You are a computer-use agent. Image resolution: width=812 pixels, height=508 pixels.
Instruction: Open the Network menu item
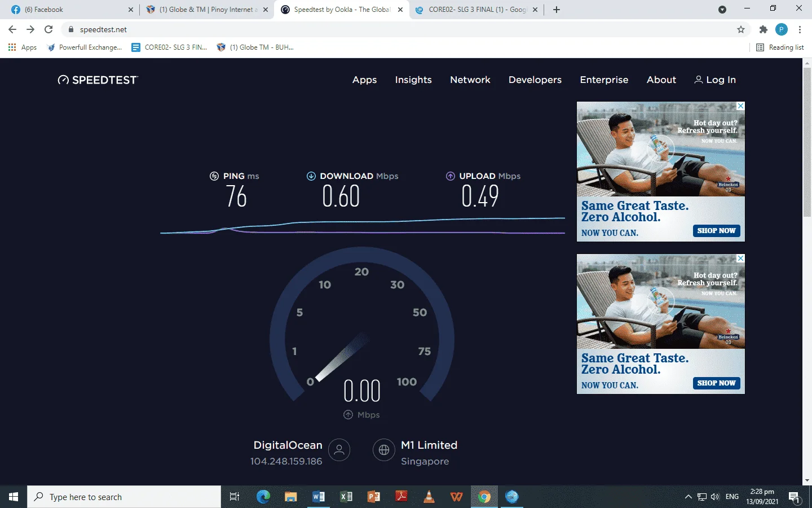click(x=470, y=80)
